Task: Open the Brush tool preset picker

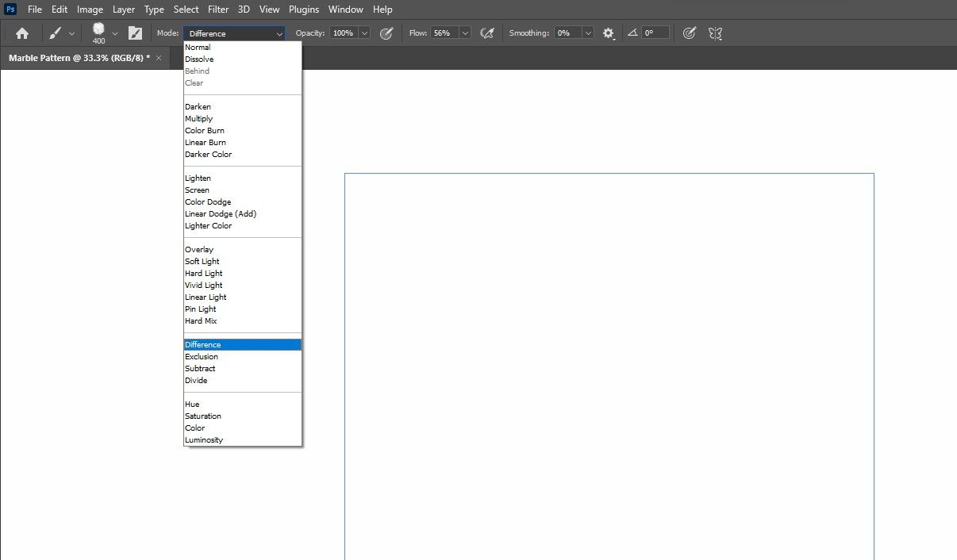Action: click(56, 33)
